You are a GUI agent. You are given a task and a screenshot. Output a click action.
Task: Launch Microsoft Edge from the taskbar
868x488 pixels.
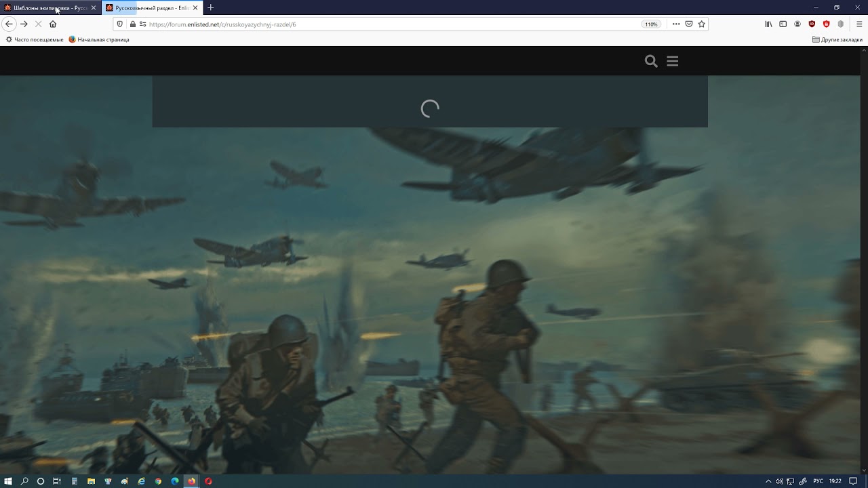(x=175, y=481)
